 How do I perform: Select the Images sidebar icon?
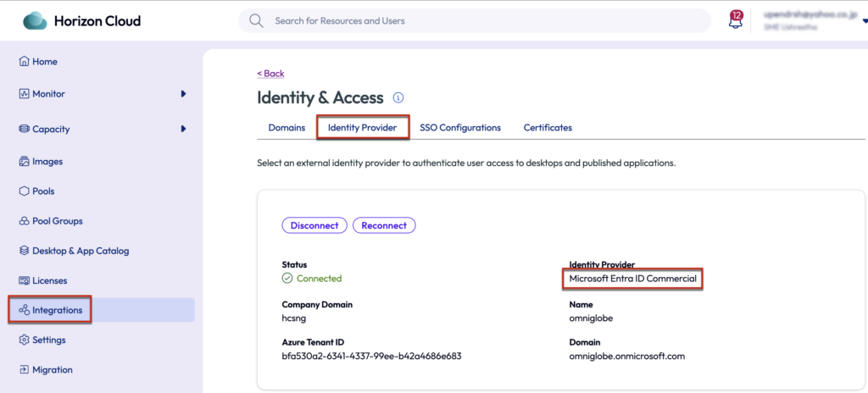click(x=24, y=162)
